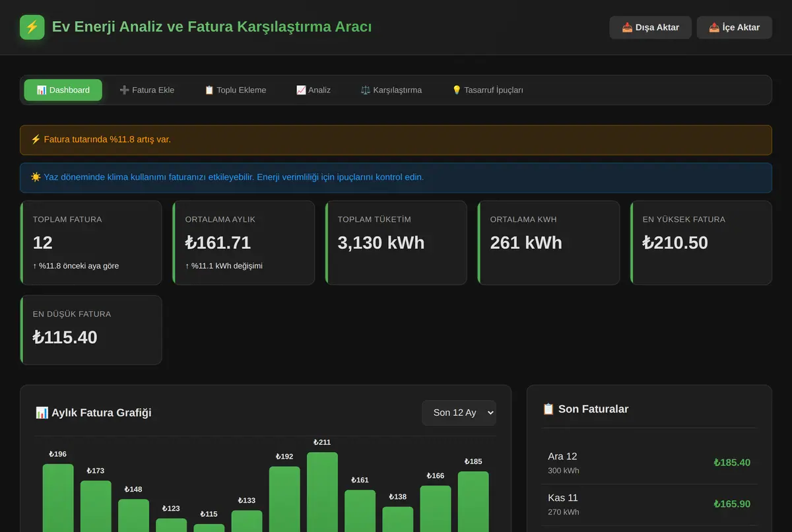
Task: Go to the Analiz tab
Action: point(313,90)
